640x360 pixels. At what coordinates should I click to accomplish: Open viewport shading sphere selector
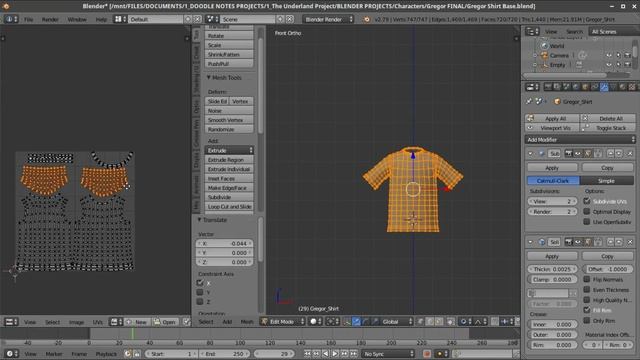[316, 322]
